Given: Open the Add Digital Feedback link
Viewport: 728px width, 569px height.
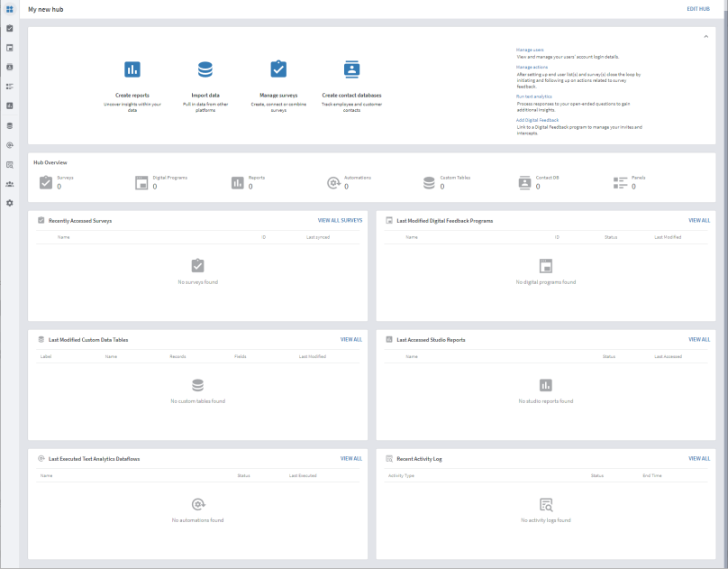Looking at the screenshot, I should point(537,120).
